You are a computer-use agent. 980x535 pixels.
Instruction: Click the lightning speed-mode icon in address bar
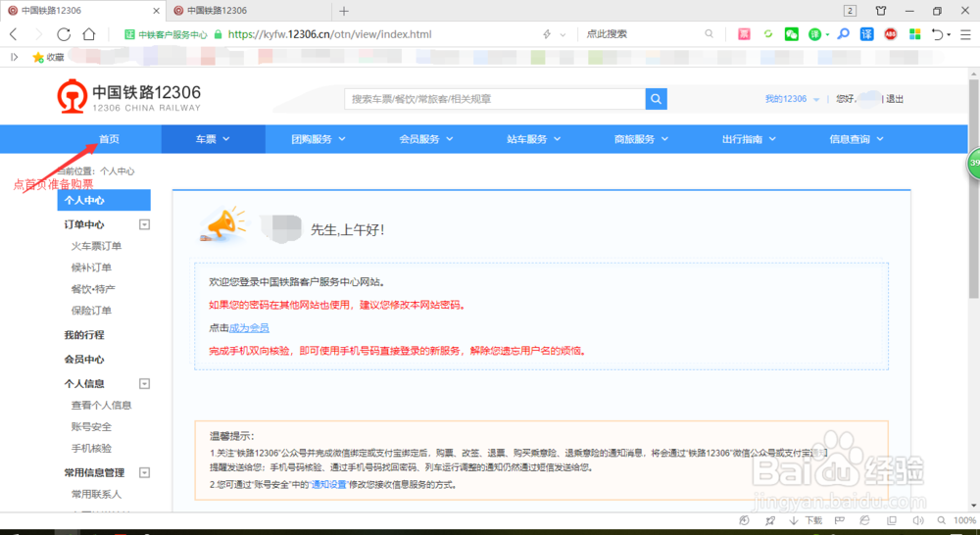tap(547, 34)
